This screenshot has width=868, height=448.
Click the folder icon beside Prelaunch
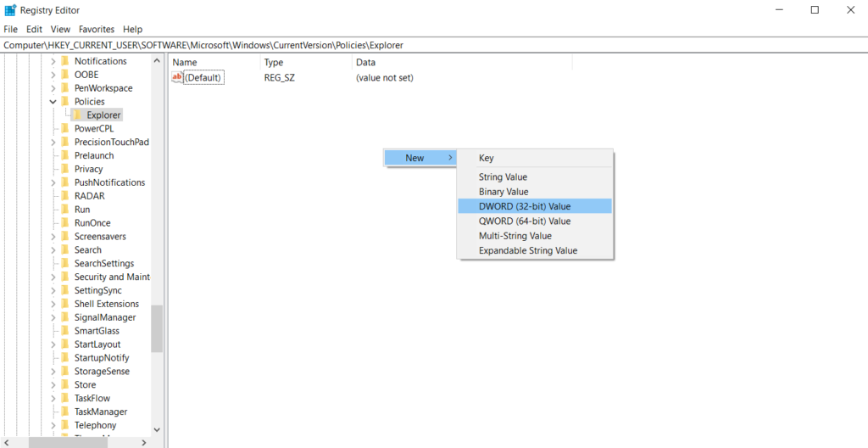point(64,155)
